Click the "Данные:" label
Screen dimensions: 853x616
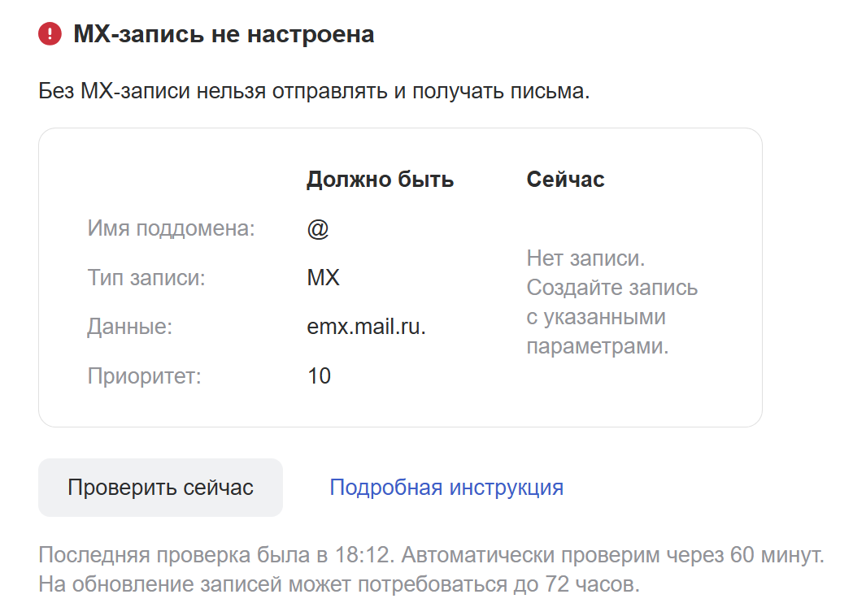coord(130,327)
